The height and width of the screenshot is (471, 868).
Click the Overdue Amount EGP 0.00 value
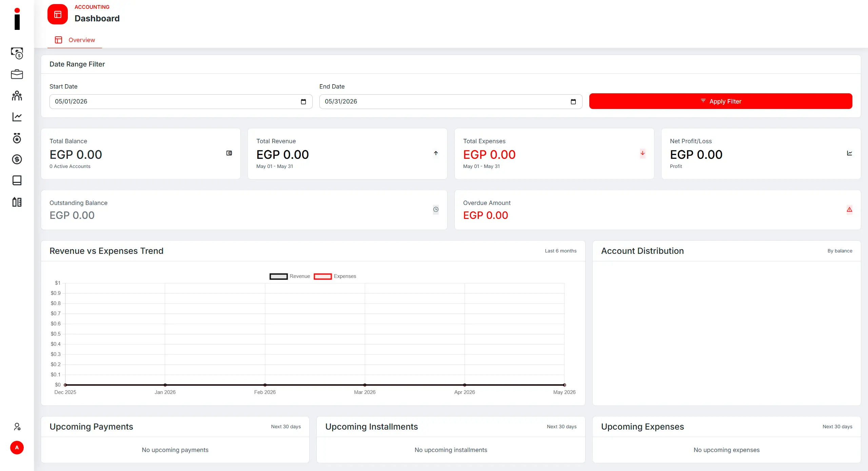(x=486, y=215)
